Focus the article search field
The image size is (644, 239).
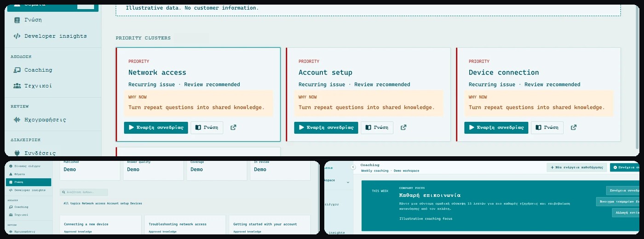pos(84,192)
